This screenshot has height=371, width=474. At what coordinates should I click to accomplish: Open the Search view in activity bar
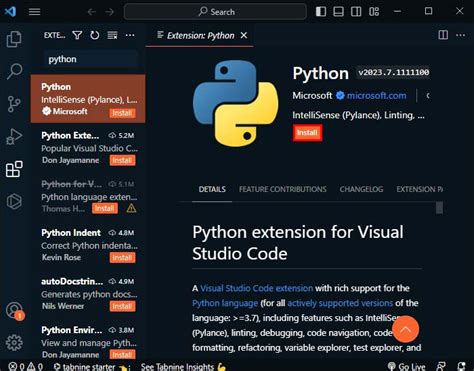(x=14, y=71)
